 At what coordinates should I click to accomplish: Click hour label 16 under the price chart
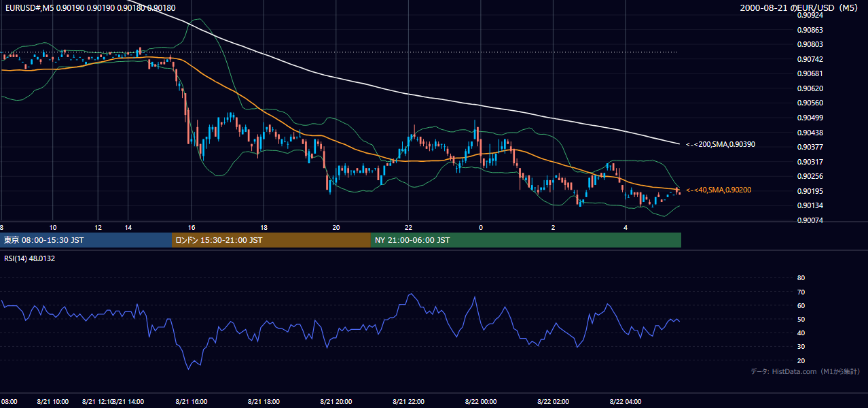tap(192, 227)
